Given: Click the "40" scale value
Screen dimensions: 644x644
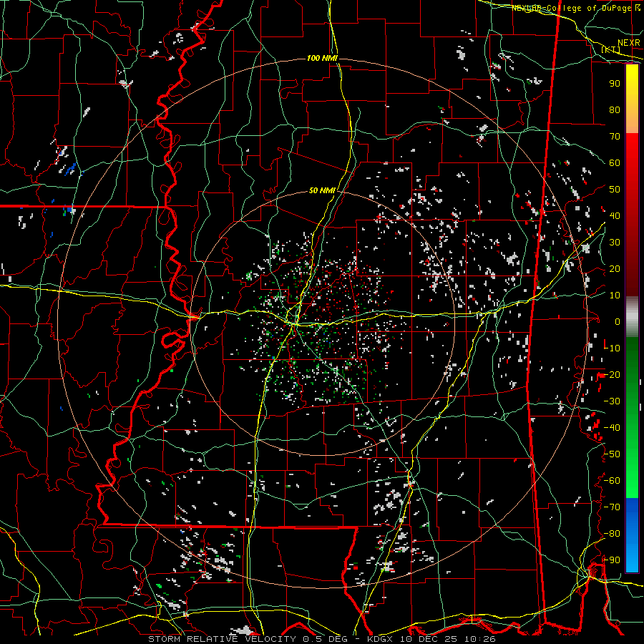Looking at the screenshot, I should coord(615,215).
